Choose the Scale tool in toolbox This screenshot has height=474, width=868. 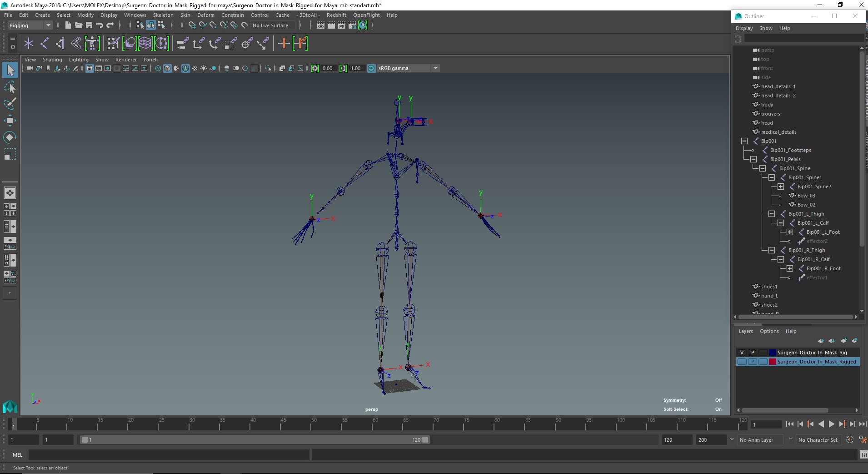tap(10, 155)
